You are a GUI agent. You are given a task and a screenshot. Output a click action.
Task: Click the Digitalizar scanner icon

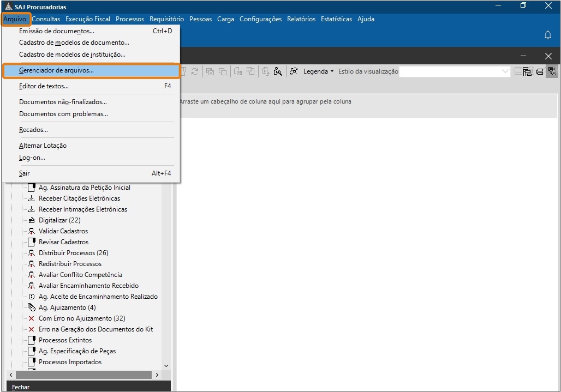tap(32, 220)
